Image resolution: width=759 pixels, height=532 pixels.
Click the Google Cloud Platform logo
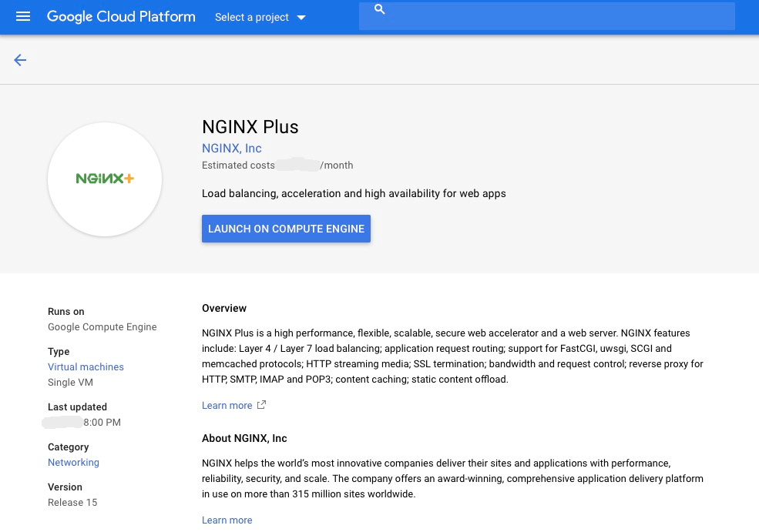(x=120, y=16)
